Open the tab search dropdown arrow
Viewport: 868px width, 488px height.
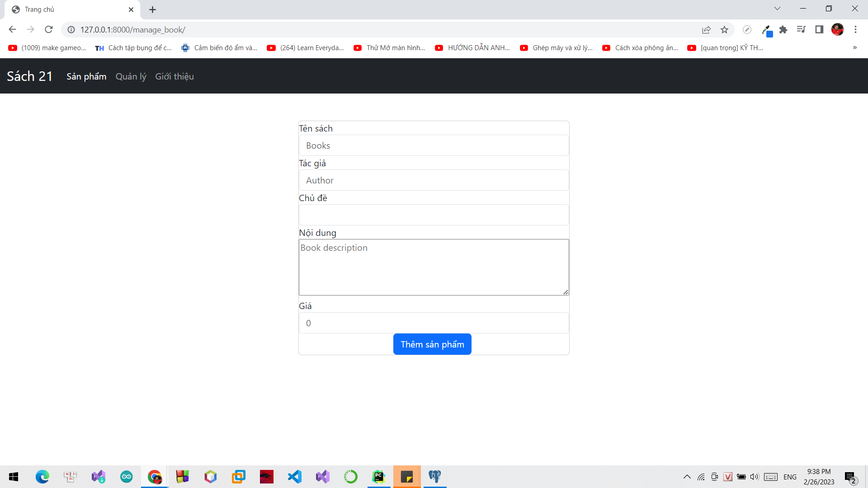click(777, 9)
